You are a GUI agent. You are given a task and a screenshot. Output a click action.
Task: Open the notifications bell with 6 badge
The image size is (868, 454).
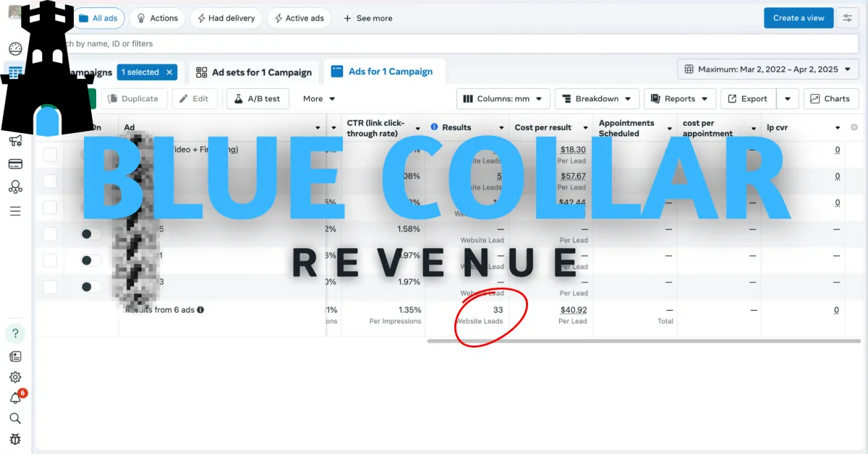pos(15,398)
